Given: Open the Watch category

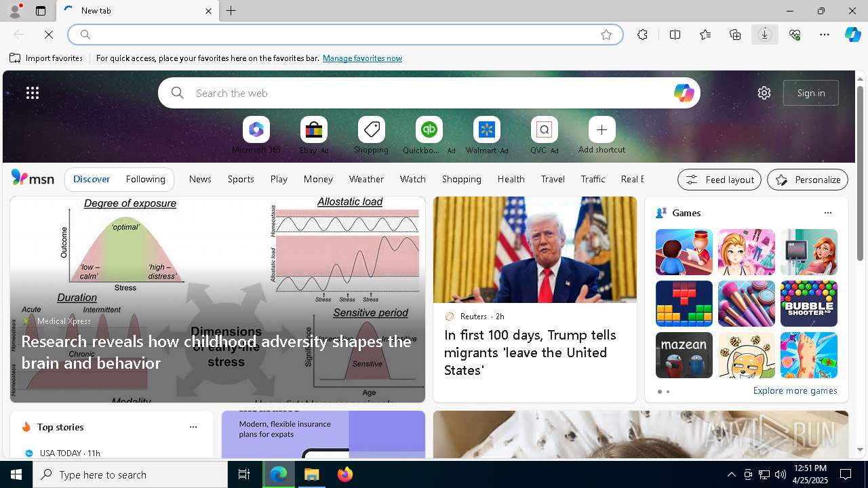Looking at the screenshot, I should point(413,179).
